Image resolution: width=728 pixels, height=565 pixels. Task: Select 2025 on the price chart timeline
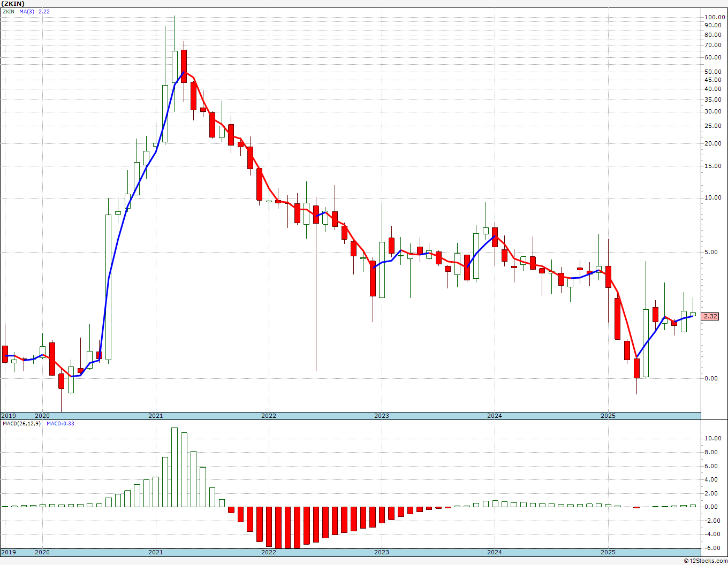[608, 416]
